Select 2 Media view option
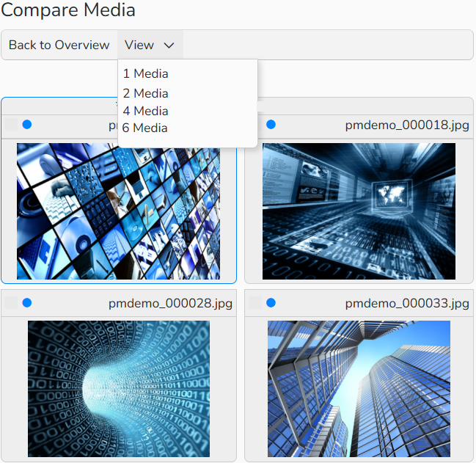The width and height of the screenshot is (476, 463). (145, 93)
